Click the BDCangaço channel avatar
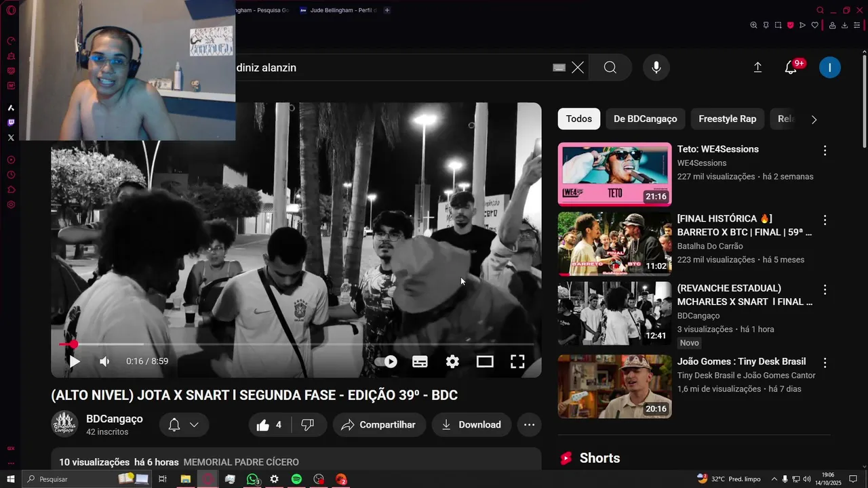 65,424
